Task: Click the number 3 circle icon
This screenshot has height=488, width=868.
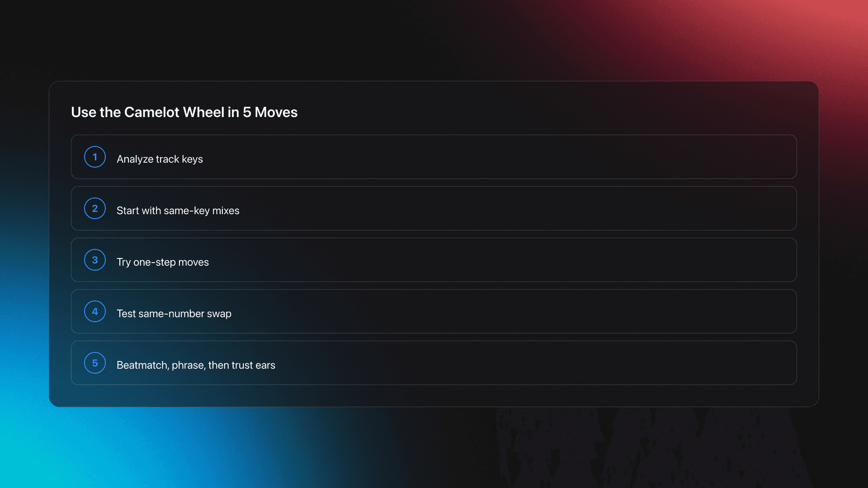Action: pyautogui.click(x=95, y=260)
